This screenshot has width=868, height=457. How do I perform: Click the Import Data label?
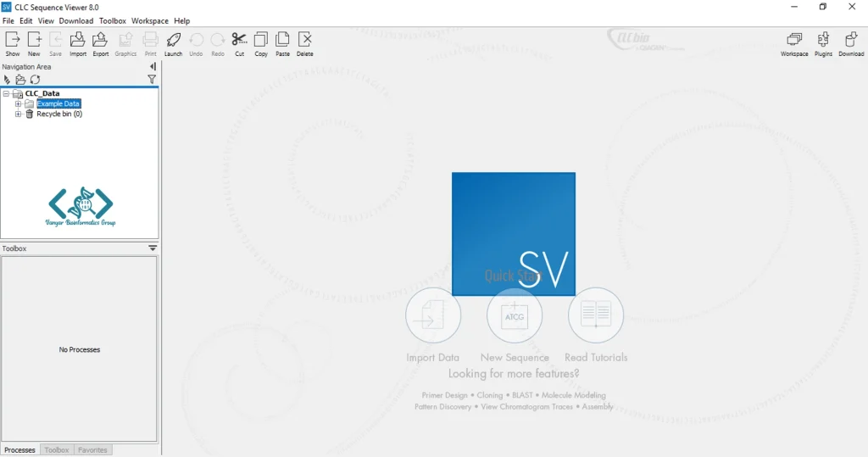coord(433,358)
